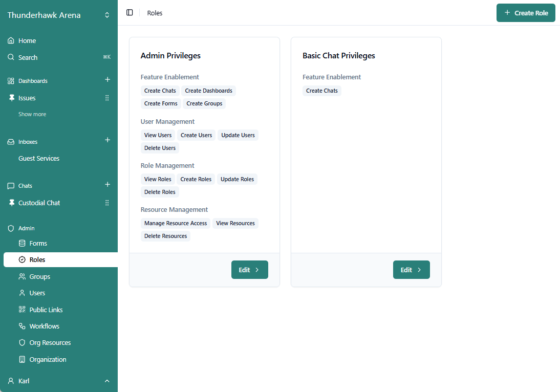Click the Create Role button

[x=526, y=13]
